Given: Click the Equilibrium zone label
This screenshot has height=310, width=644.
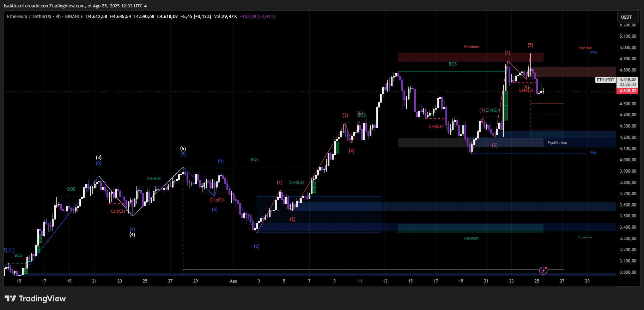Looking at the screenshot, I should point(557,143).
